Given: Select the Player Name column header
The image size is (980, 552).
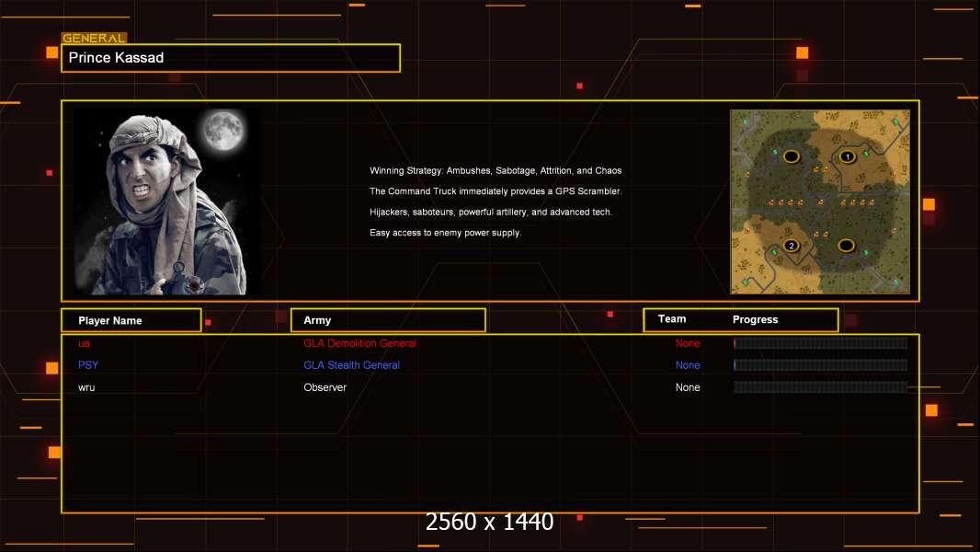Looking at the screenshot, I should (131, 320).
